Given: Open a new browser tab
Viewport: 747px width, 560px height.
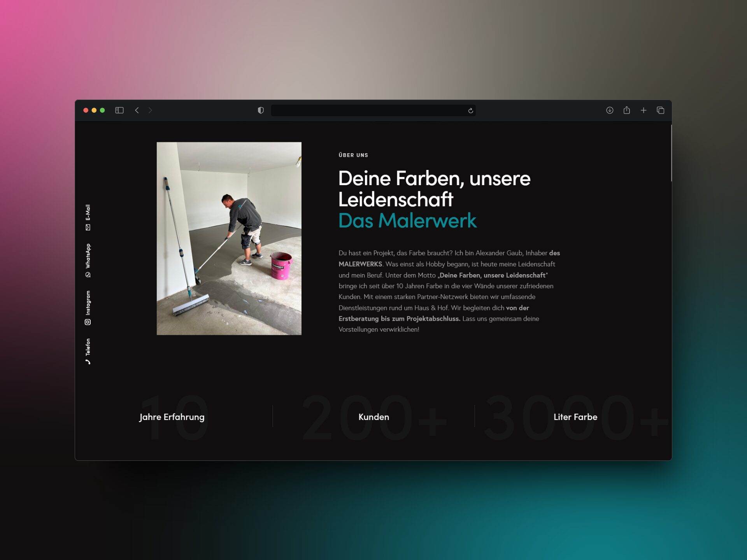Looking at the screenshot, I should point(644,110).
